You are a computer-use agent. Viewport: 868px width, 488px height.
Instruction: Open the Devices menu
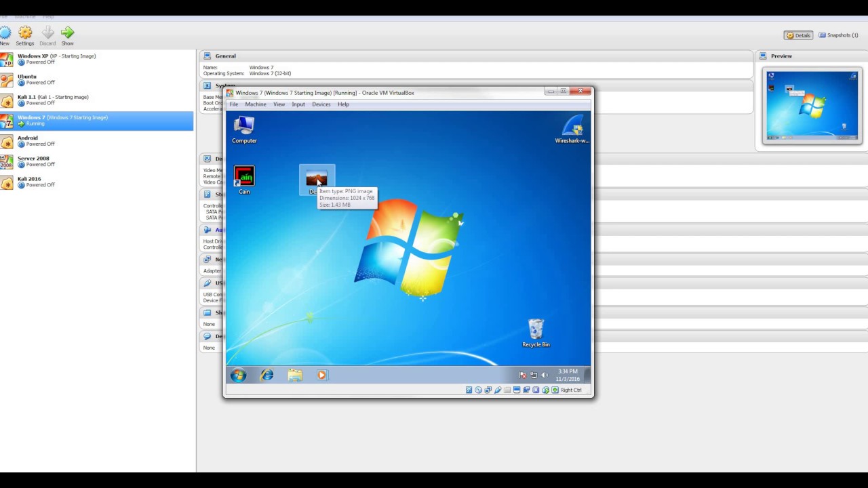321,104
